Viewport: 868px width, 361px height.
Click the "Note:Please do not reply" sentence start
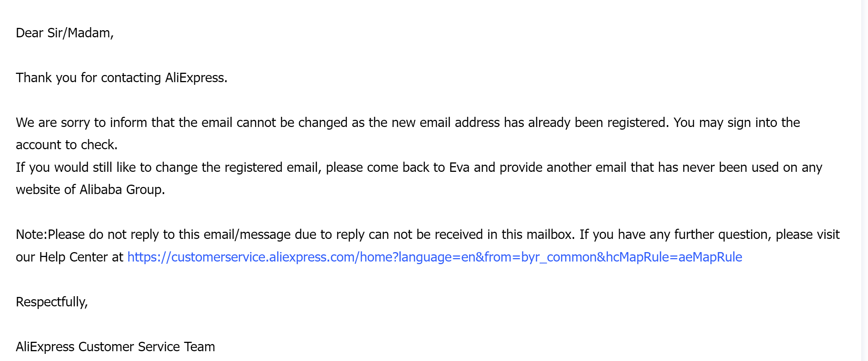(x=87, y=235)
